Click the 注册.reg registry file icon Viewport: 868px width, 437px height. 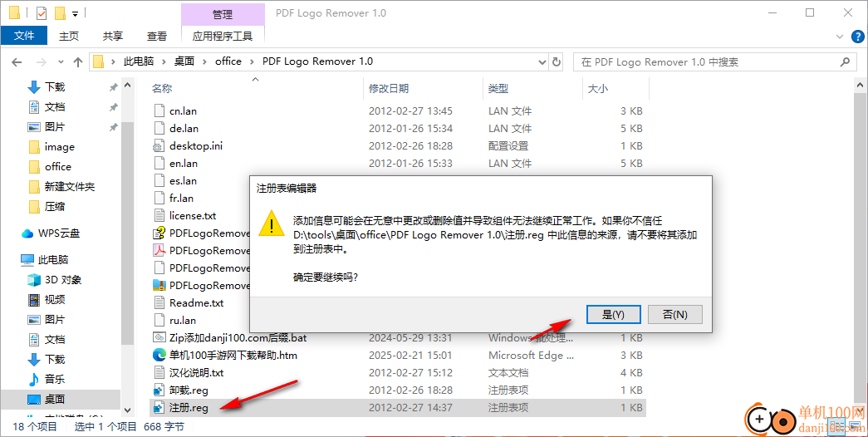(159, 408)
